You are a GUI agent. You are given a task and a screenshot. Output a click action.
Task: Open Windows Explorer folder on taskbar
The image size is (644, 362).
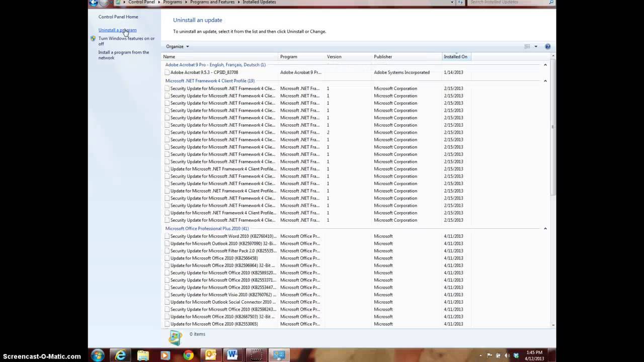tap(143, 355)
